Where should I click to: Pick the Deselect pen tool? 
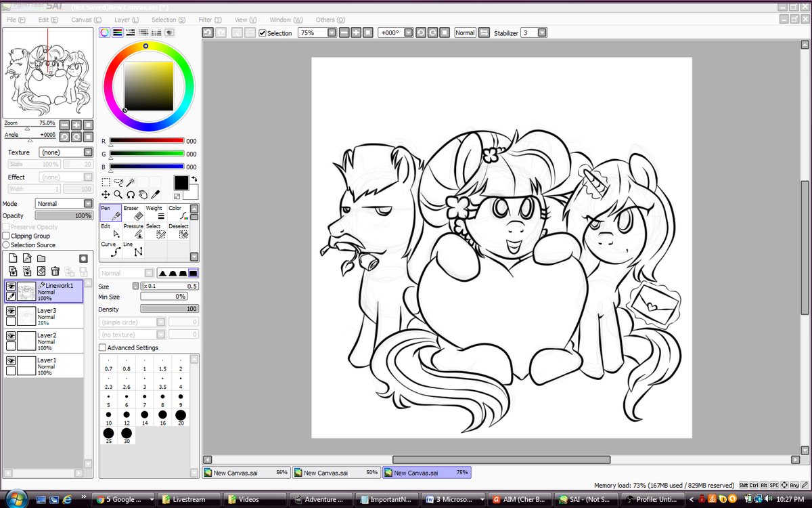(177, 231)
